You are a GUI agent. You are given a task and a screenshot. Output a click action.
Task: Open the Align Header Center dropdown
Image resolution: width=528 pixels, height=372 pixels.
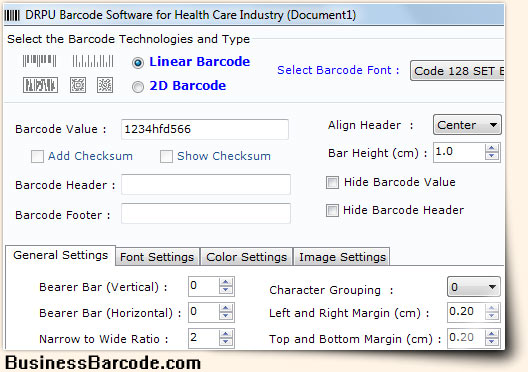(467, 125)
